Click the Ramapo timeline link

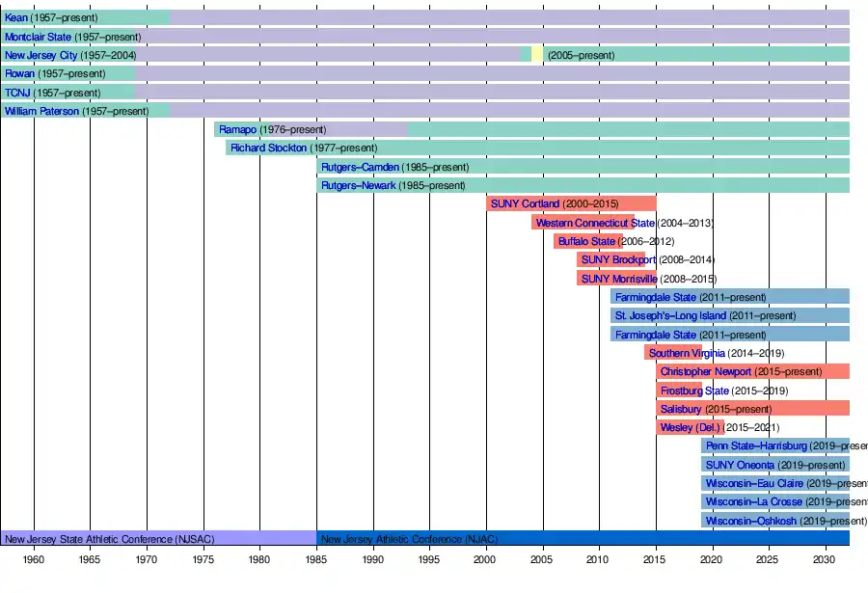tap(237, 130)
